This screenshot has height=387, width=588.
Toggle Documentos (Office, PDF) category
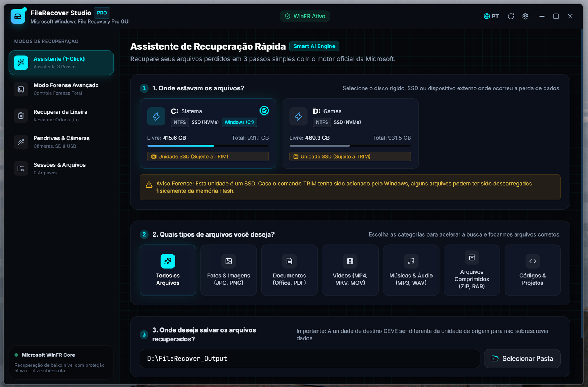click(x=289, y=270)
